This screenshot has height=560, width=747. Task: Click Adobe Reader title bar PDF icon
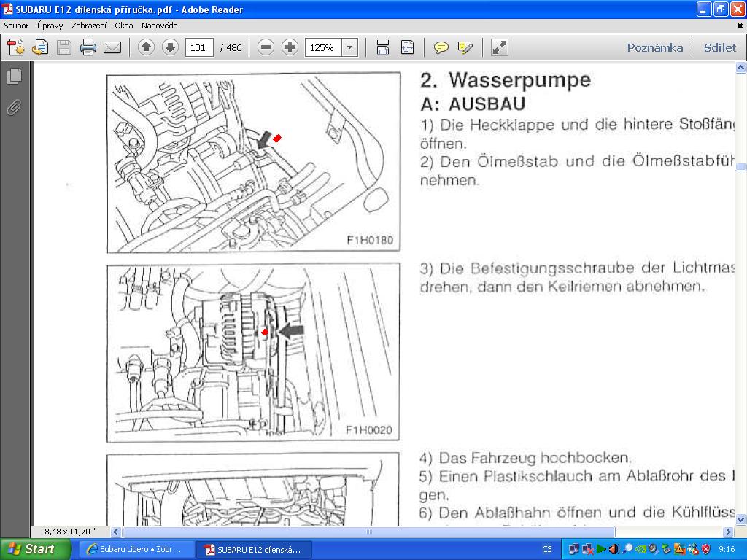pyautogui.click(x=7, y=9)
